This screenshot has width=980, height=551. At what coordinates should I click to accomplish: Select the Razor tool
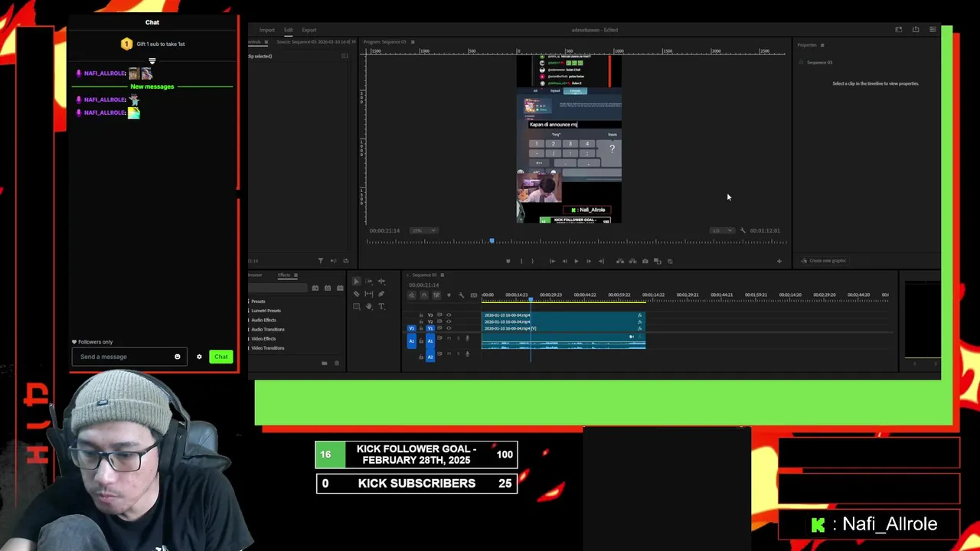(357, 294)
